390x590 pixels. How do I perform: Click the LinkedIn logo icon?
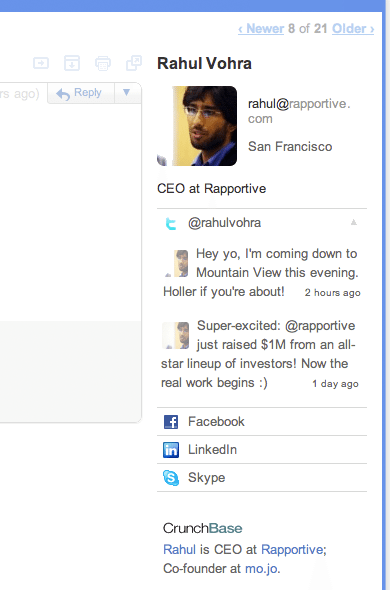click(171, 450)
